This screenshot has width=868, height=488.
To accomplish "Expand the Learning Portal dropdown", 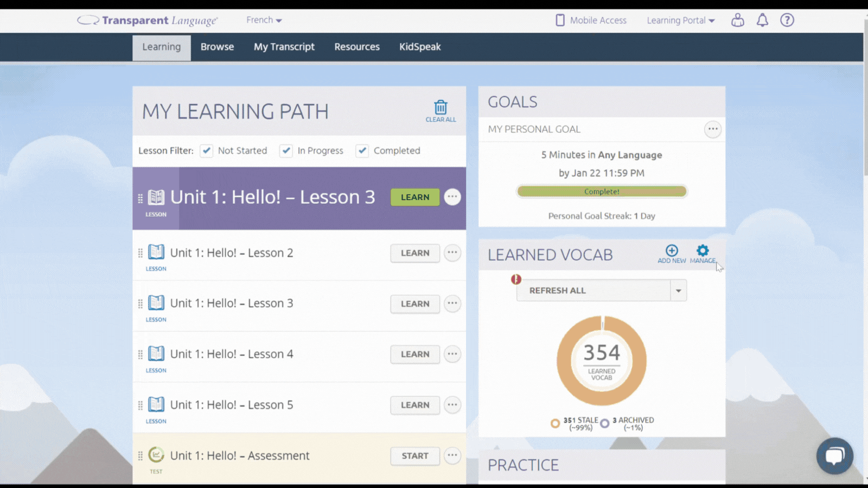I will (681, 20).
